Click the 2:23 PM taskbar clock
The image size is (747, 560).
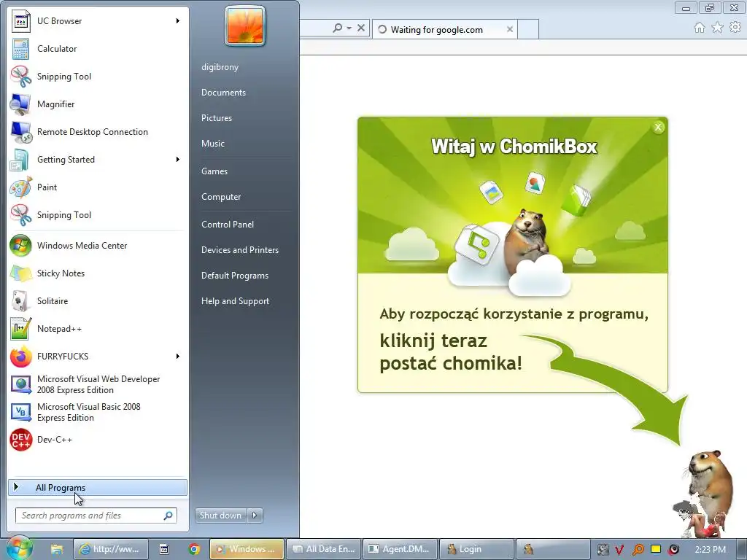711,550
